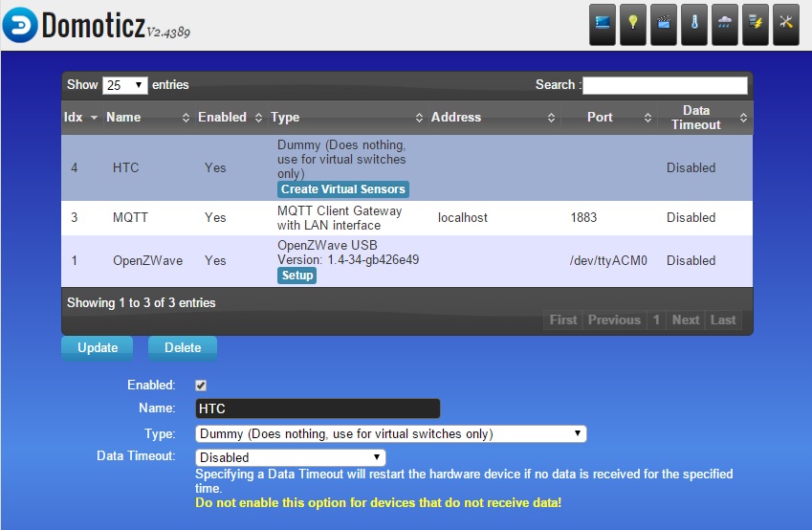The width and height of the screenshot is (812, 530).
Task: Open the Utility lightning icon
Action: pyautogui.click(x=755, y=24)
